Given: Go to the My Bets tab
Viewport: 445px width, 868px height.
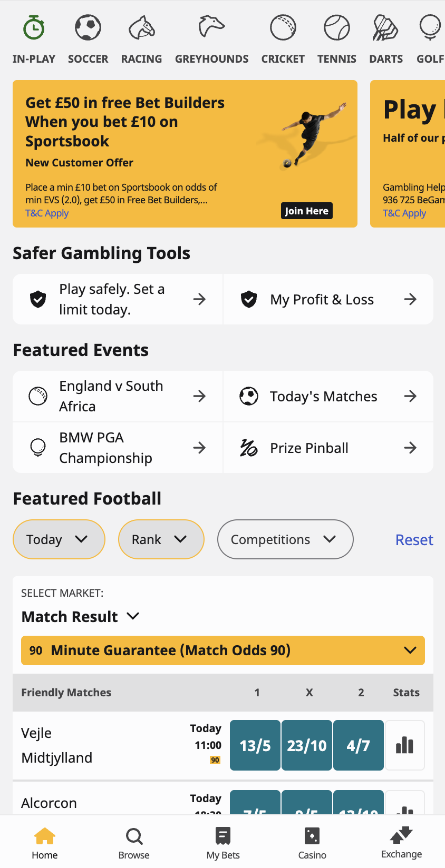Looking at the screenshot, I should click(223, 843).
